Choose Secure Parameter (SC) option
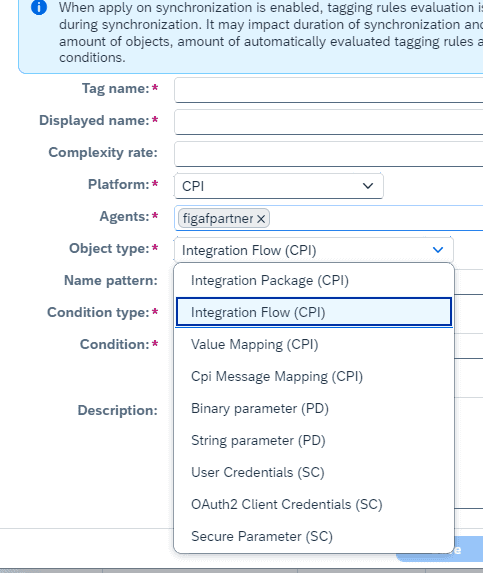The width and height of the screenshot is (483, 573). (x=314, y=536)
